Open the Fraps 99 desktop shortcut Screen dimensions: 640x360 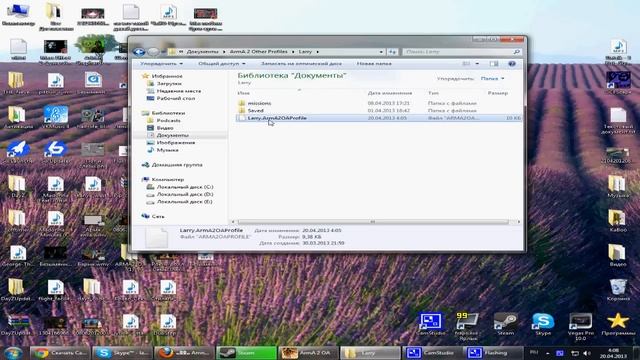468,327
